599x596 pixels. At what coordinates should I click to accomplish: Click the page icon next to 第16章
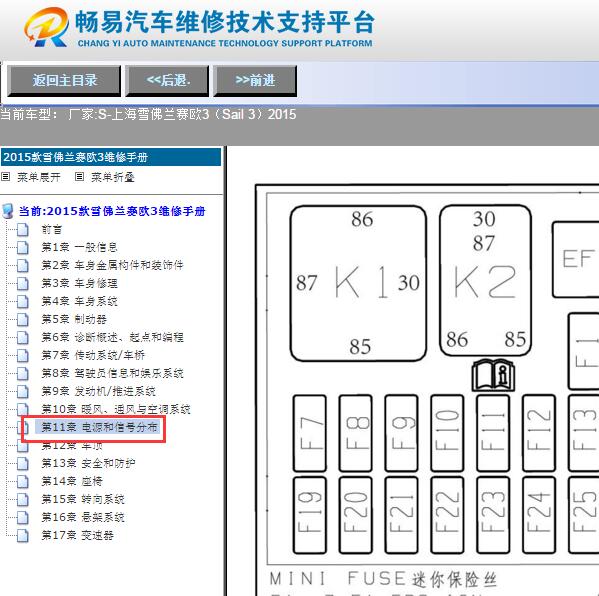coord(23,517)
